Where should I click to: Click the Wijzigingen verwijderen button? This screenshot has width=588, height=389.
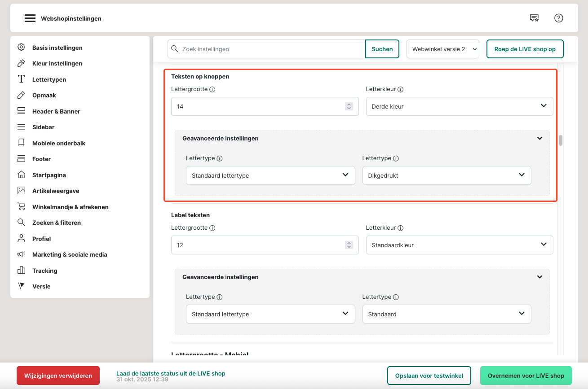(58, 376)
